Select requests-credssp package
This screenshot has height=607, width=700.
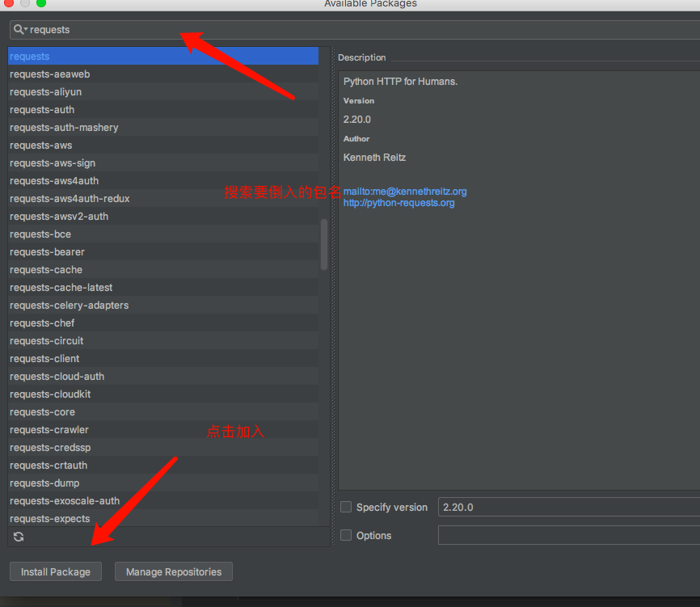pos(163,448)
